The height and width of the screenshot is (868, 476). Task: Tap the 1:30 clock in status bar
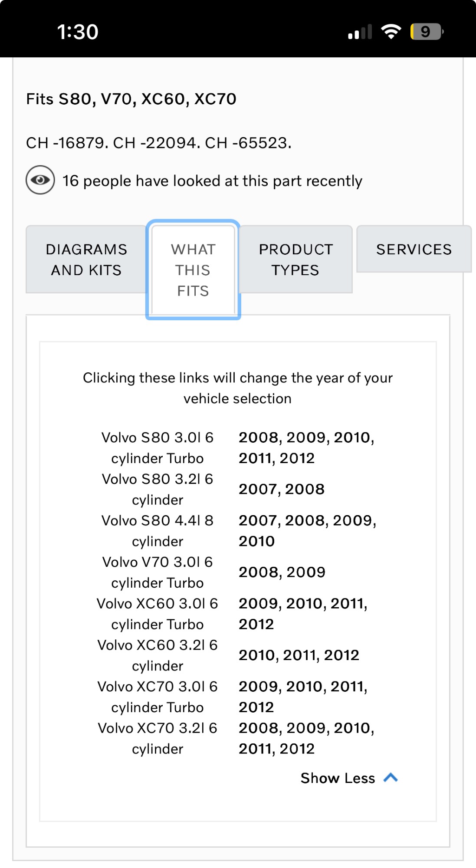tap(78, 32)
